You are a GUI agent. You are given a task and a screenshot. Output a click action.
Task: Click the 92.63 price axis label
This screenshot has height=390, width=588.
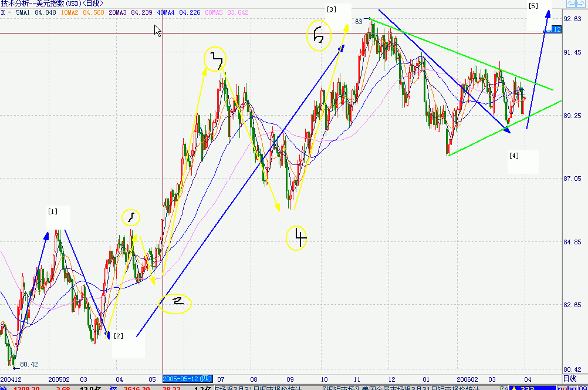572,19
